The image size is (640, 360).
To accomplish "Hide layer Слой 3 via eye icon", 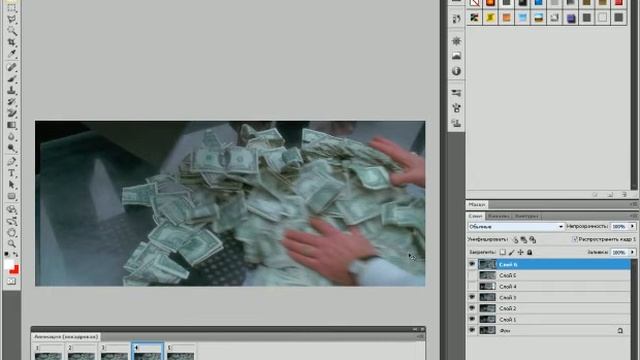I will coord(472,297).
